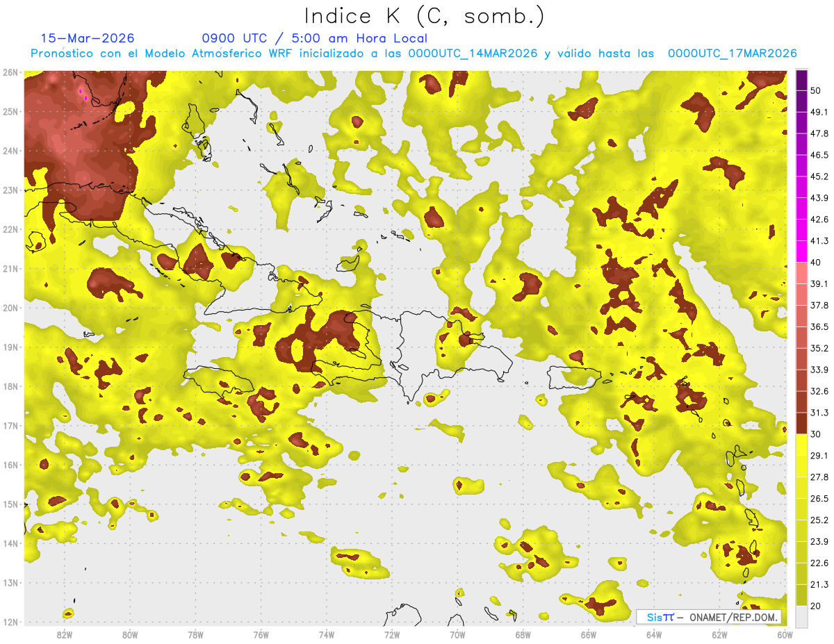Viewport: 834px width, 644px height.
Task: Click the bright yellow colorbar segment just below 30
Action: click(801, 445)
